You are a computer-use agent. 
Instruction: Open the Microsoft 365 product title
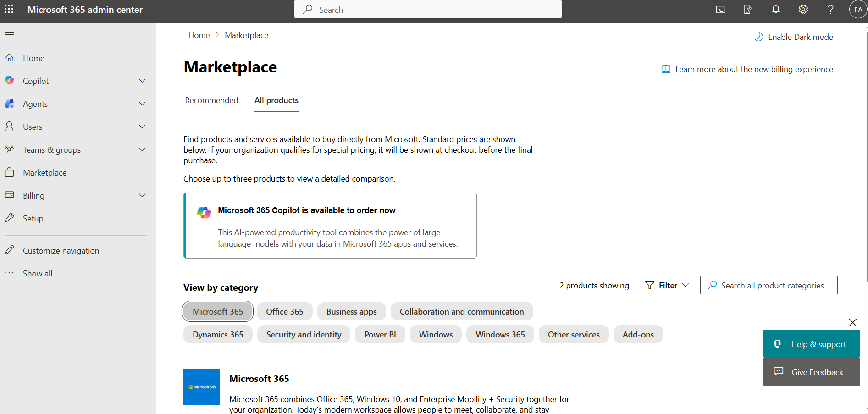pyautogui.click(x=259, y=379)
